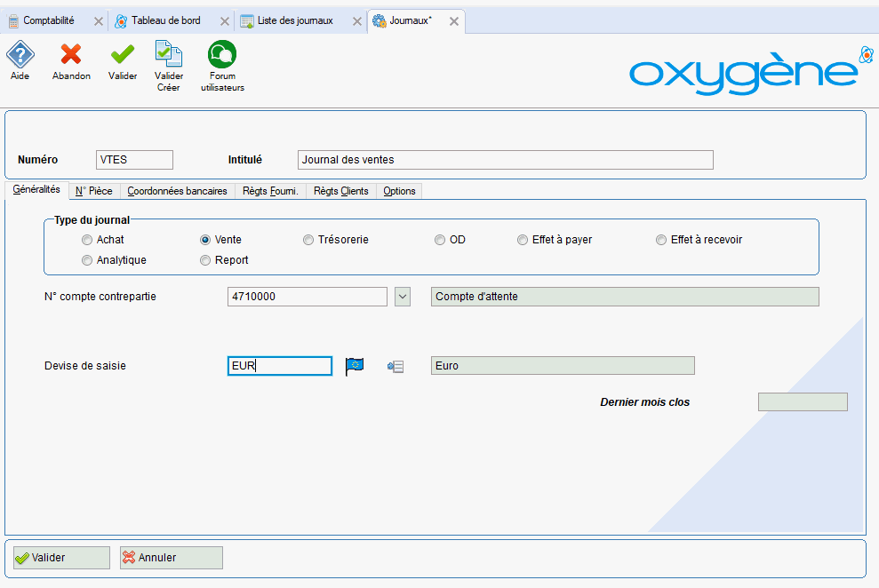This screenshot has height=588, width=879.
Task: Select the Analytique journal type
Action: click(87, 260)
